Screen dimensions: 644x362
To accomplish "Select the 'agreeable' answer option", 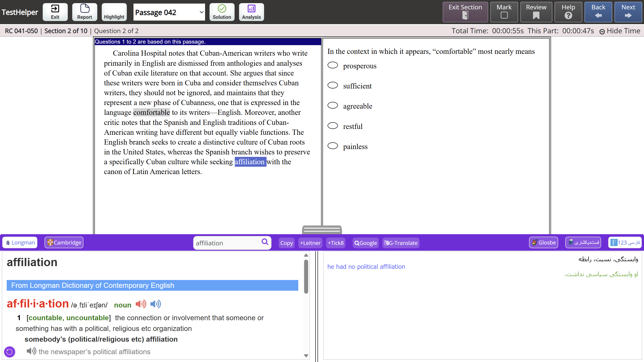I will (333, 105).
